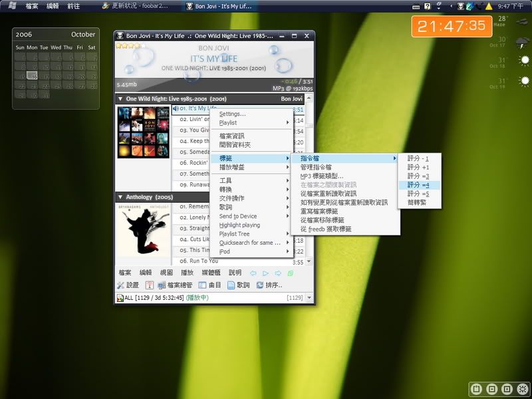
Task: Click the playback seek bar in header
Action: click(x=214, y=85)
